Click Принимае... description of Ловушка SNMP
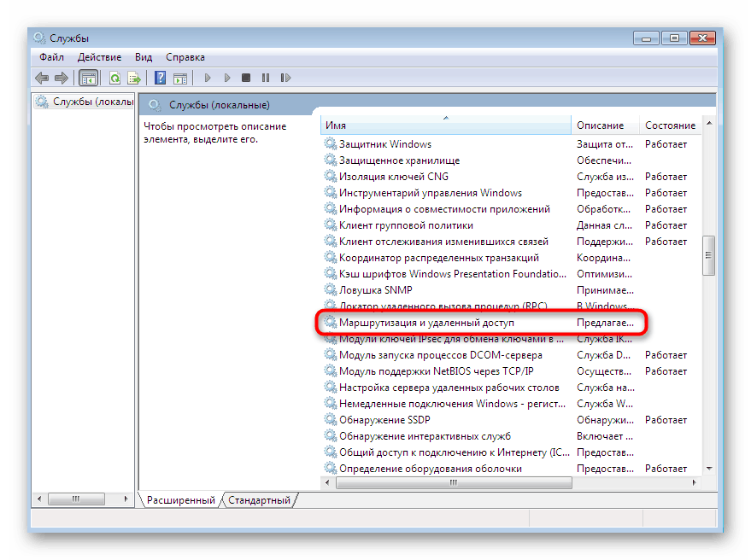Image resolution: width=751 pixels, height=560 pixels. 605,290
